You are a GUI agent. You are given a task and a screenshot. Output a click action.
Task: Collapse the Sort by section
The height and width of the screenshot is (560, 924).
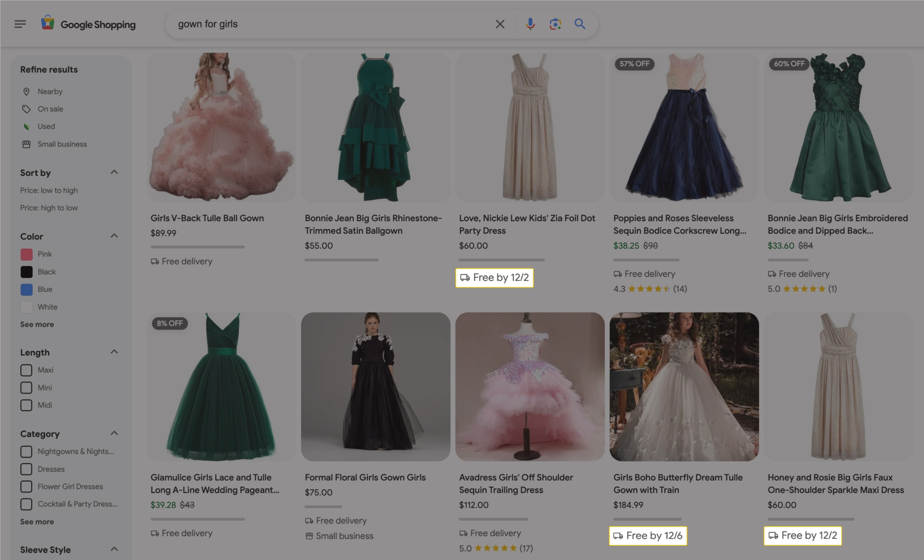pyautogui.click(x=114, y=172)
